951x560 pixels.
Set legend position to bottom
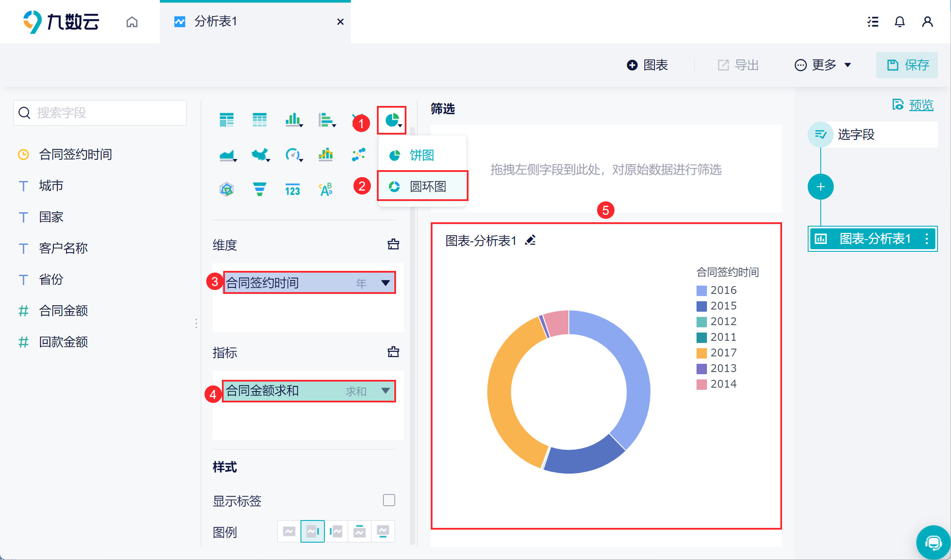(x=383, y=531)
